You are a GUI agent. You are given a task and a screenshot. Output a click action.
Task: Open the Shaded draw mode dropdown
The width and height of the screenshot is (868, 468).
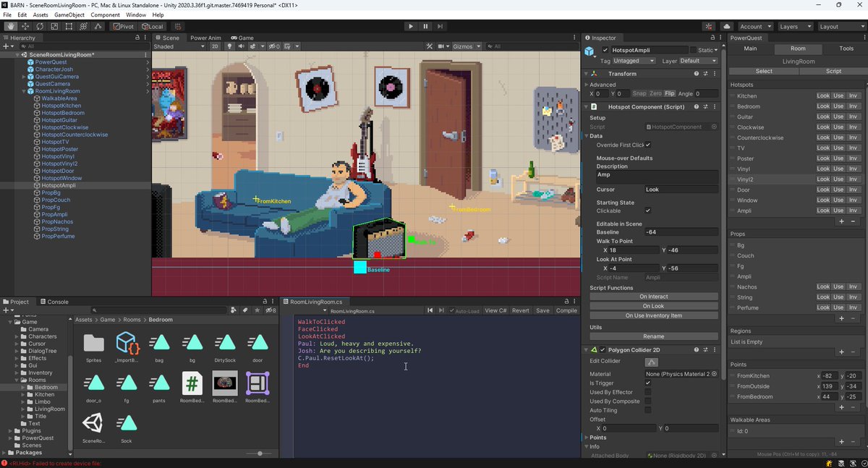pos(179,46)
